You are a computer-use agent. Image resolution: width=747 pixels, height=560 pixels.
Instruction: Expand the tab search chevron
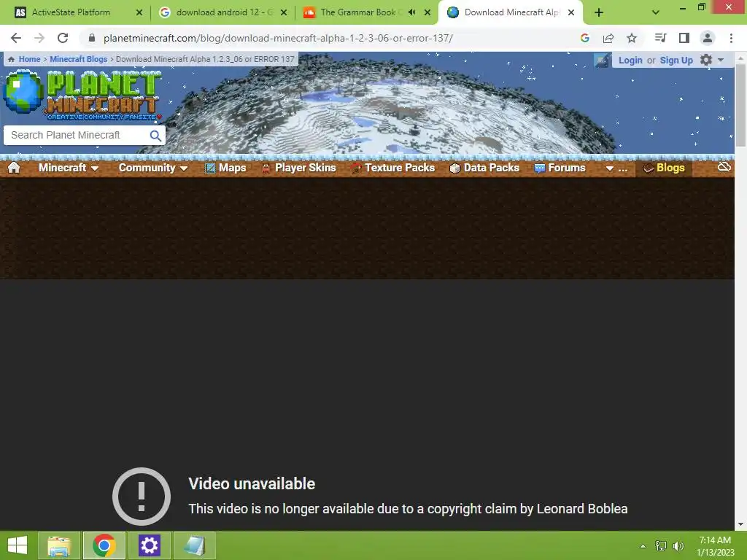tap(656, 12)
